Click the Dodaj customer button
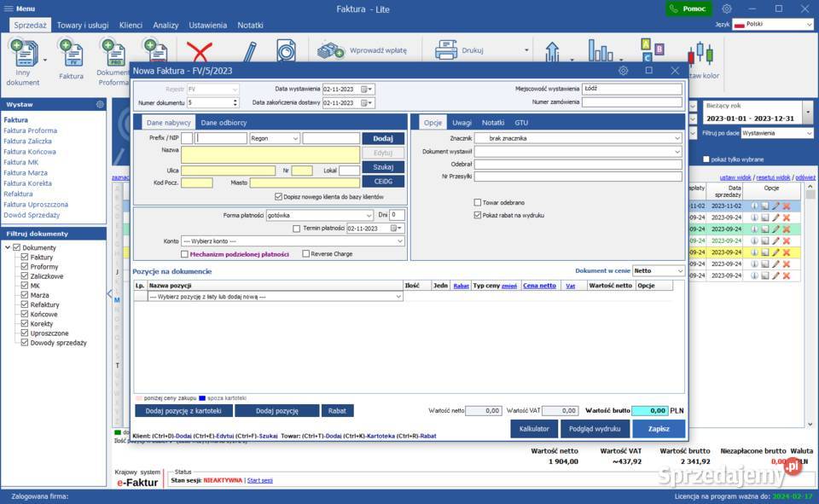 [383, 138]
